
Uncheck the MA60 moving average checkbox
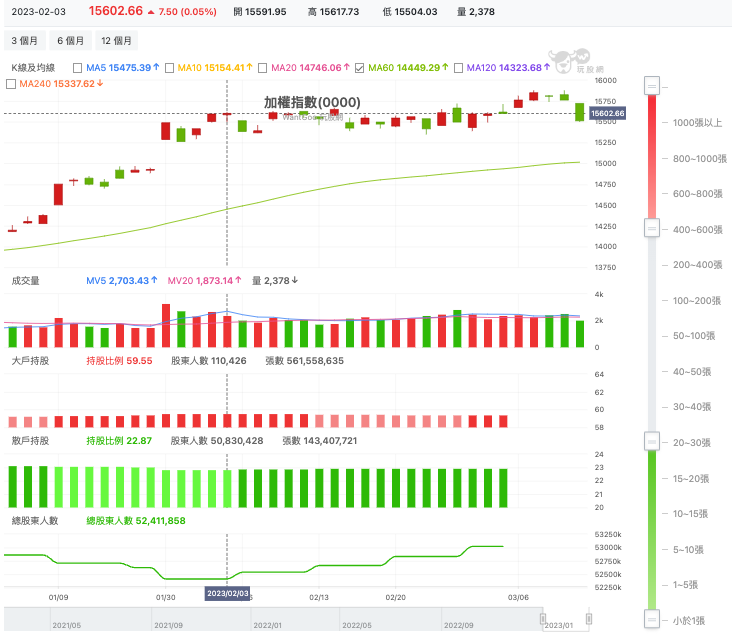(x=359, y=68)
